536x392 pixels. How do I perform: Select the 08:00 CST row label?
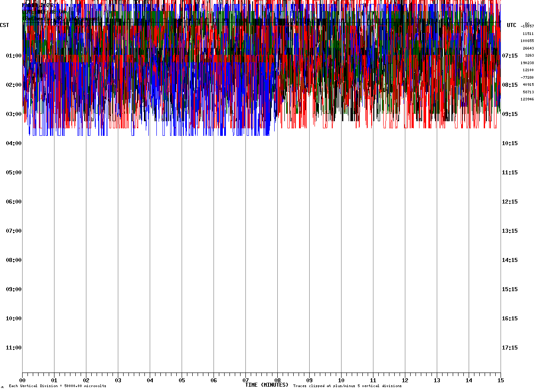(x=14, y=260)
